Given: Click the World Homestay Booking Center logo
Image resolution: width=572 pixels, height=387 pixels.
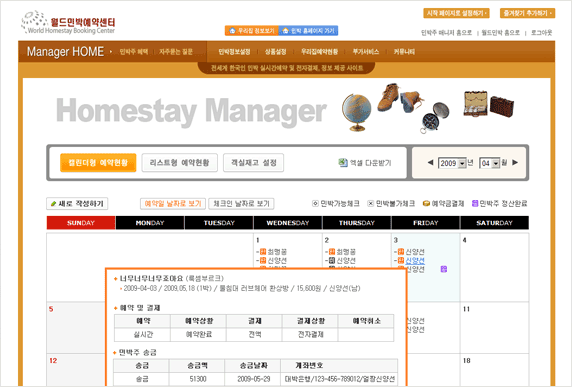Looking at the screenshot, I should pyautogui.click(x=68, y=23).
